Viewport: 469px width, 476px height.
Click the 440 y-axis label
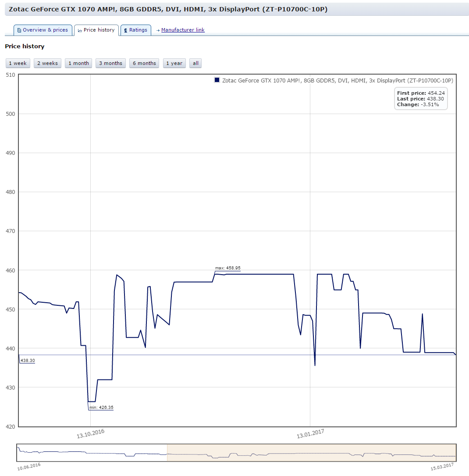click(x=11, y=348)
